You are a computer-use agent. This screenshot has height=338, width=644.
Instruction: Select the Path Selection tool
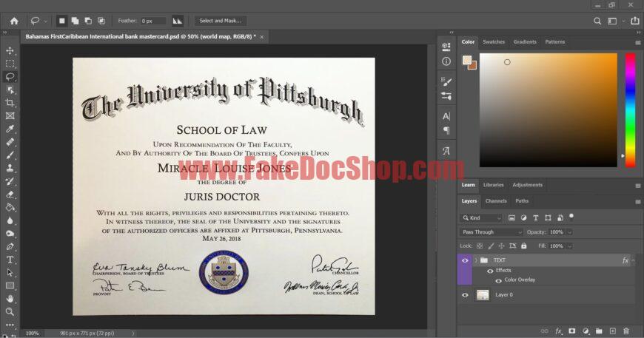pyautogui.click(x=10, y=273)
